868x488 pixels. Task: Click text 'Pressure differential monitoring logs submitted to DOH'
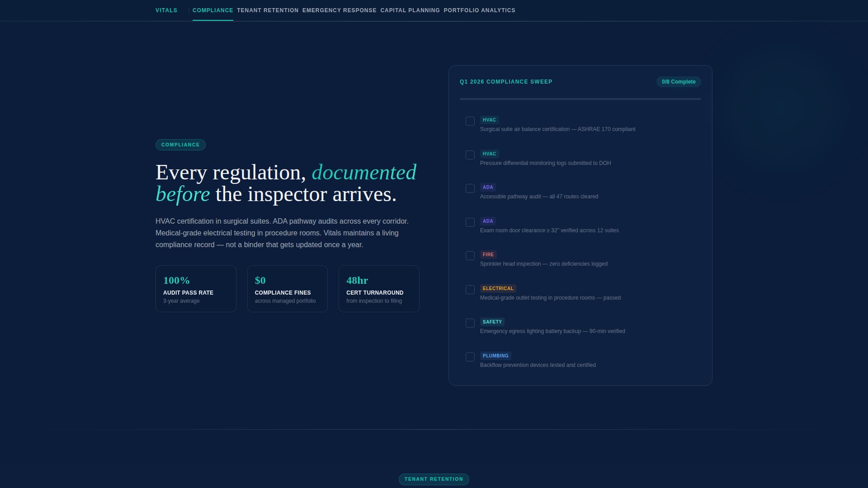point(546,163)
